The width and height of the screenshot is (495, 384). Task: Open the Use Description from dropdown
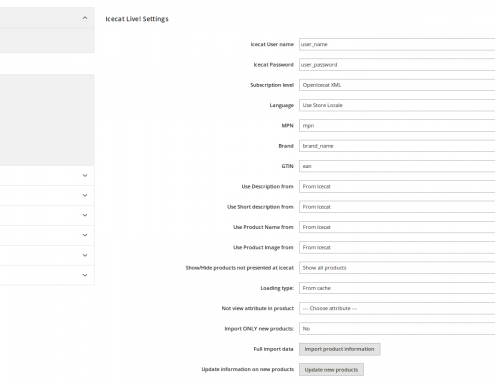(397, 187)
